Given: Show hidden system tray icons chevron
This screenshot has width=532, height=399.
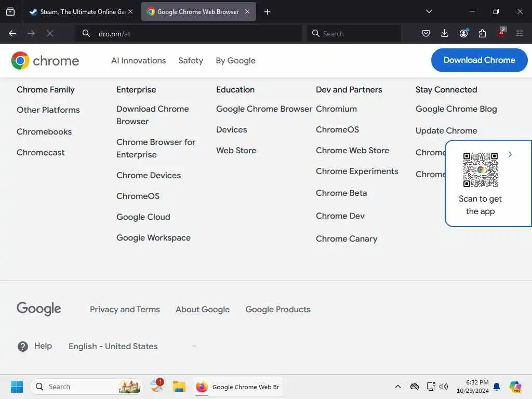Looking at the screenshot, I should pyautogui.click(x=398, y=387).
